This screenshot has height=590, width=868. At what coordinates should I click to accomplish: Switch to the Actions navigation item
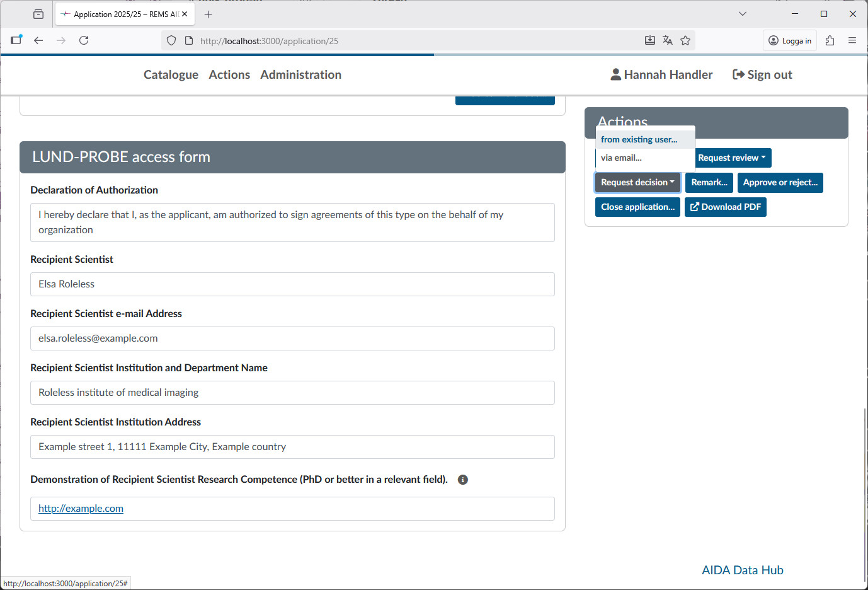tap(229, 74)
